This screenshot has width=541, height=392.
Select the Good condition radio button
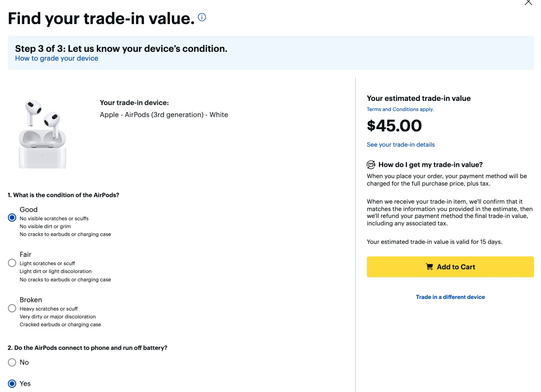pyautogui.click(x=12, y=217)
